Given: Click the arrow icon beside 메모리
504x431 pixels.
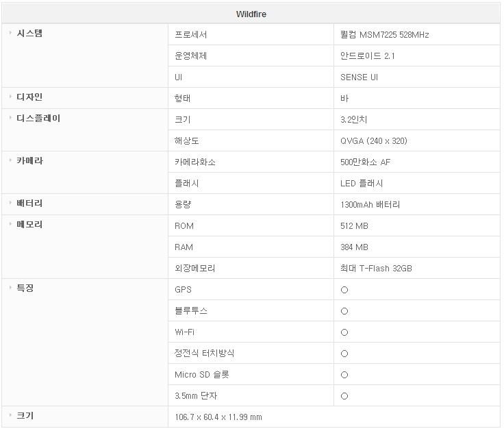Looking at the screenshot, I should pyautogui.click(x=10, y=225).
